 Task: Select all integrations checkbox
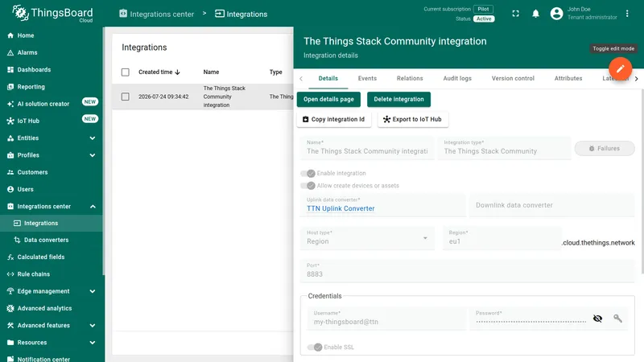coord(126,72)
